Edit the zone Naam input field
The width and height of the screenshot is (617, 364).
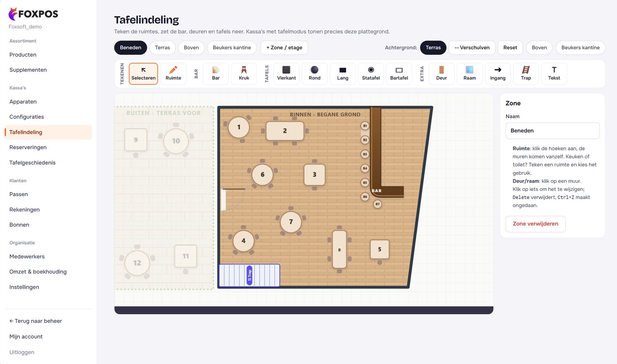(552, 131)
